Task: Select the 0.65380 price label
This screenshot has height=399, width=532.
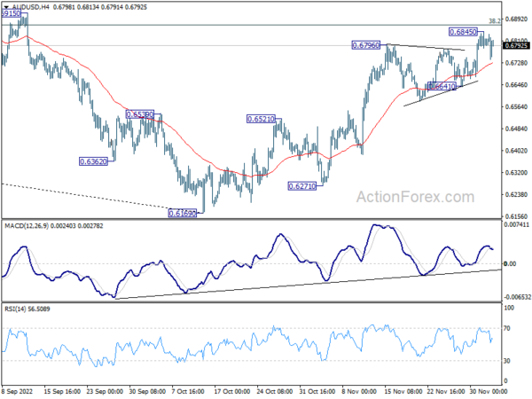Action: click(140, 114)
